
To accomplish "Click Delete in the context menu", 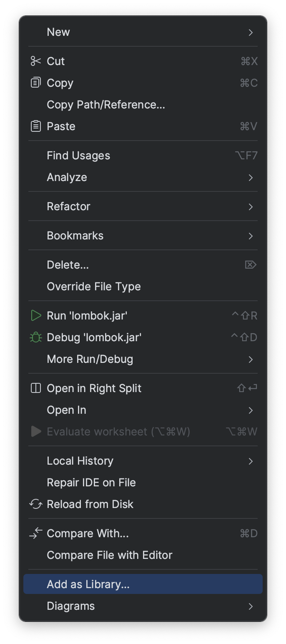I will (x=68, y=264).
